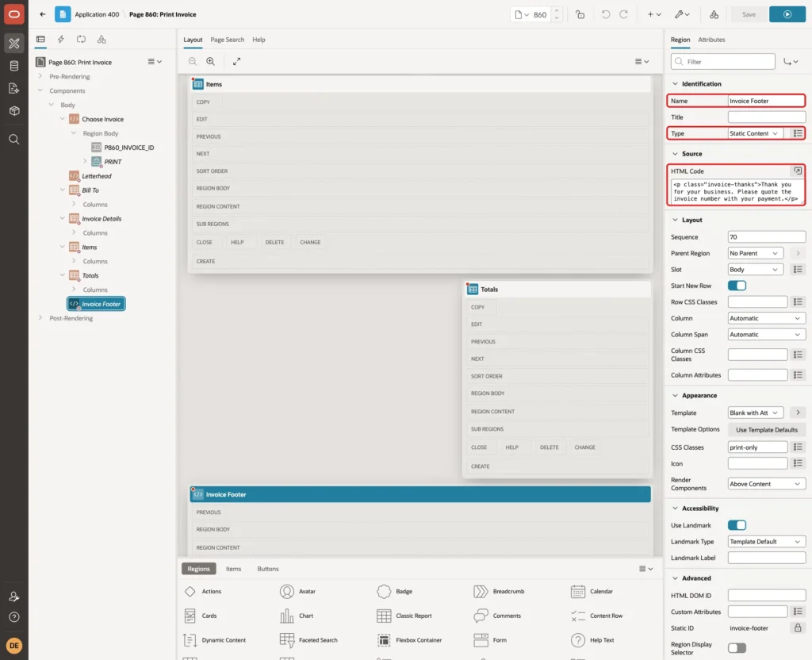Zoom out the layout view
812x660 pixels.
click(193, 61)
